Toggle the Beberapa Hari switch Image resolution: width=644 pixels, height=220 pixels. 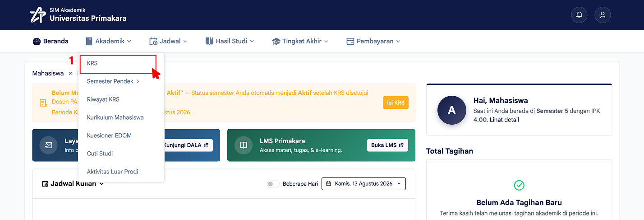(x=273, y=184)
